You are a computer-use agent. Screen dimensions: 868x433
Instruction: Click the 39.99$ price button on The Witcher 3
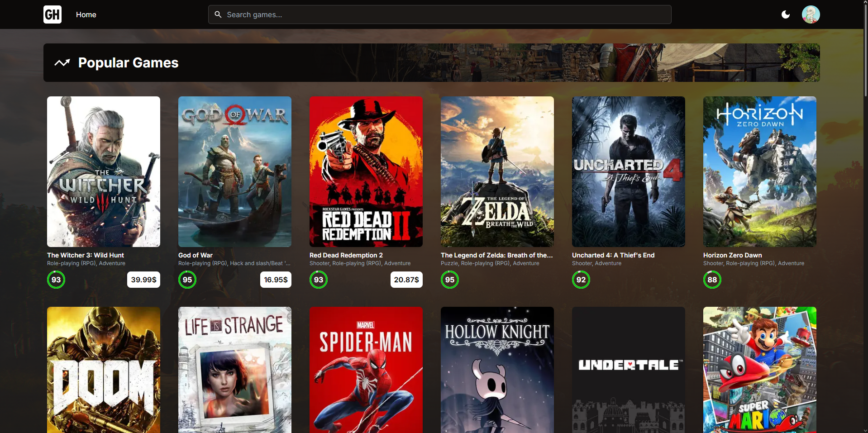[143, 280]
